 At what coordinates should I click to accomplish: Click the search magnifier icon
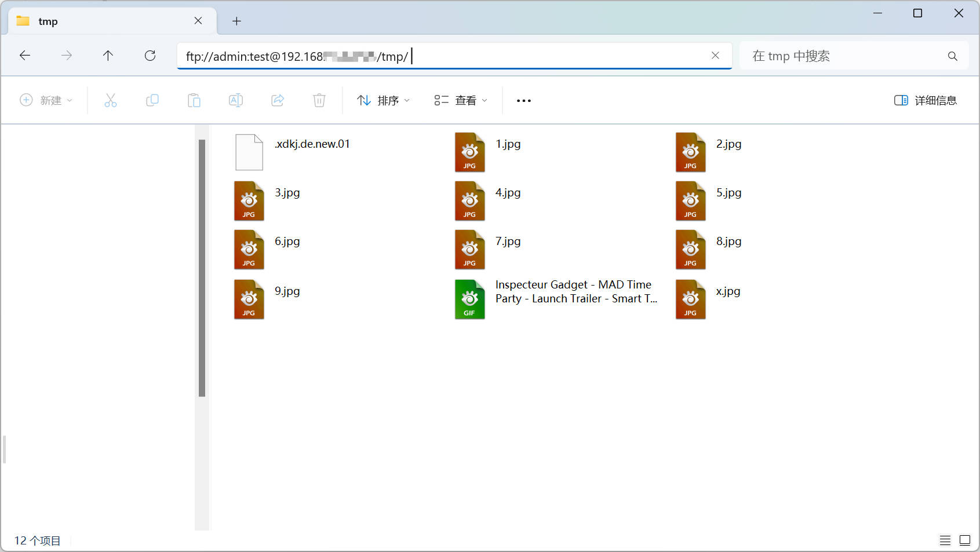click(952, 56)
